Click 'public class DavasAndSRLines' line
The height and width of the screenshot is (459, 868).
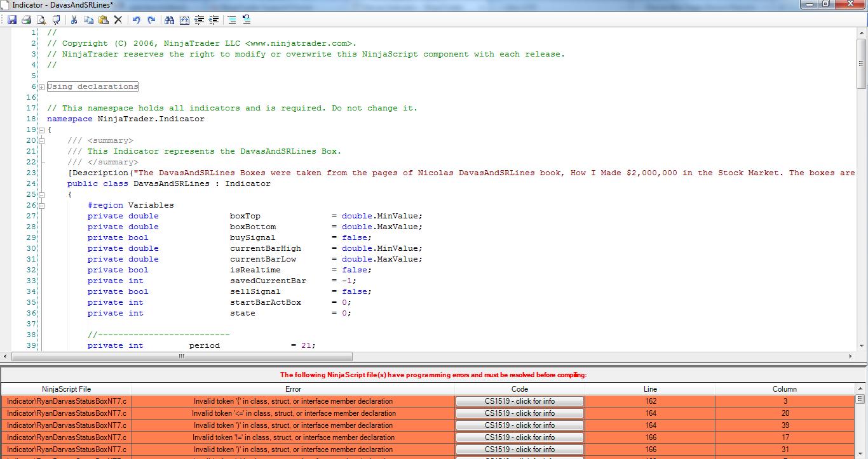pos(169,183)
